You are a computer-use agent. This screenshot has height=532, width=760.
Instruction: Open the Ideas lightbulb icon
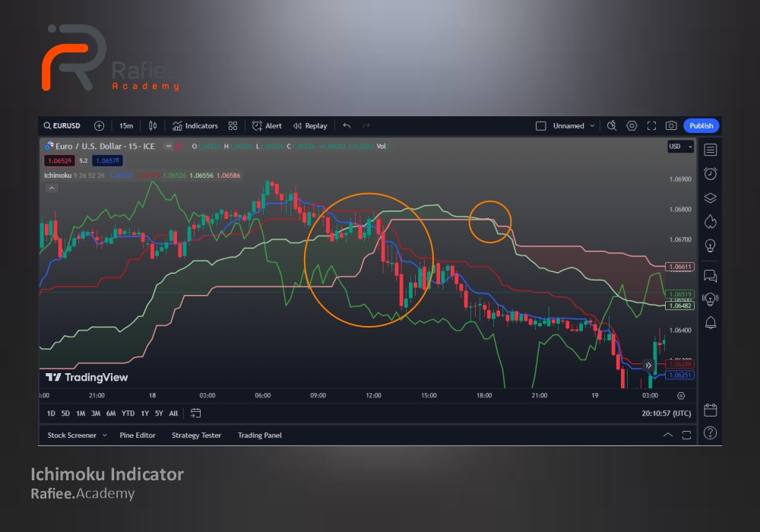click(711, 245)
